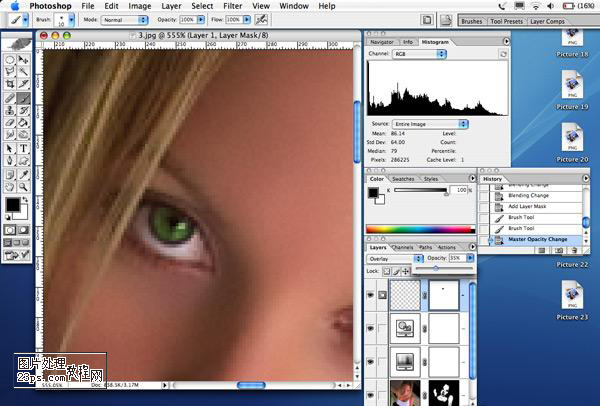Select the Slice tool

(24, 84)
